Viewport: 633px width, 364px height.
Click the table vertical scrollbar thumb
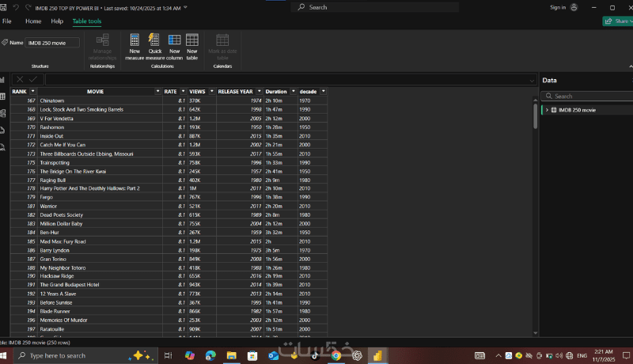pyautogui.click(x=536, y=115)
